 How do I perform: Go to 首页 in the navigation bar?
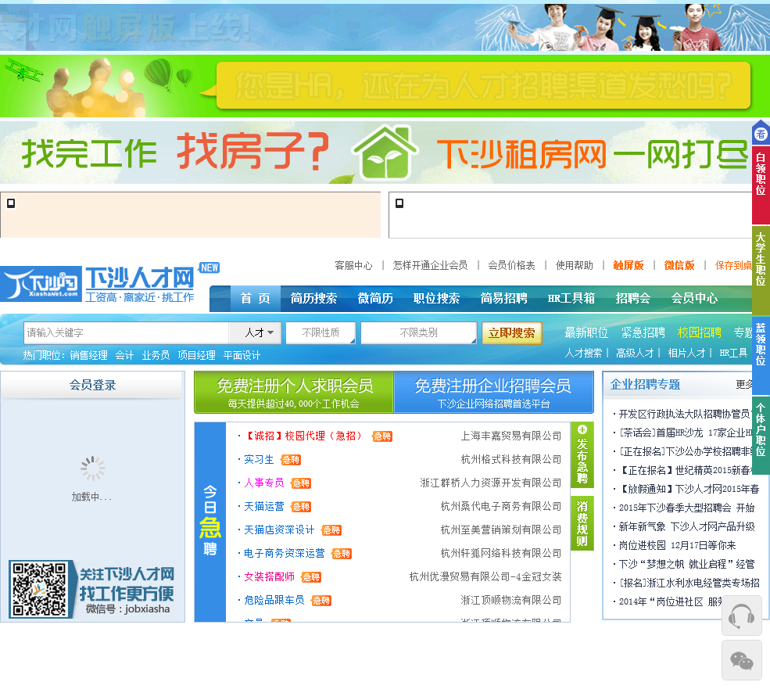click(256, 298)
